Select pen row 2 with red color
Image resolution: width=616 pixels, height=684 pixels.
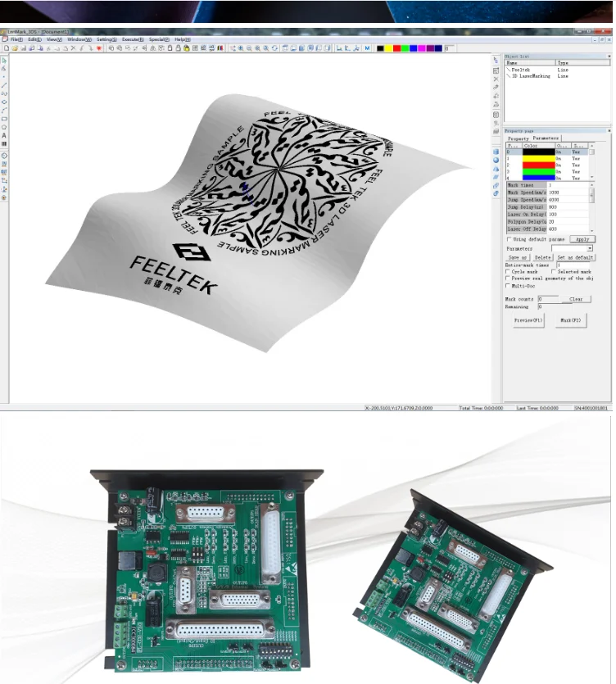tap(548, 165)
